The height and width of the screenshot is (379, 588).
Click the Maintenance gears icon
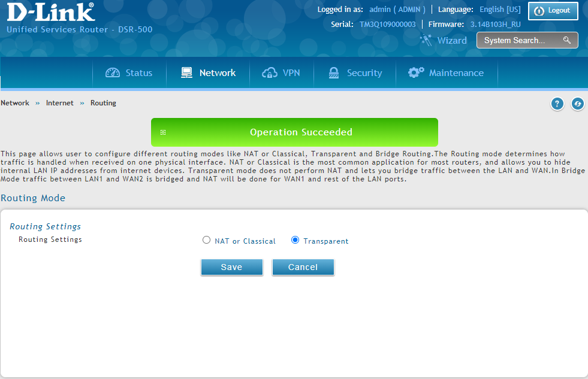click(x=416, y=72)
